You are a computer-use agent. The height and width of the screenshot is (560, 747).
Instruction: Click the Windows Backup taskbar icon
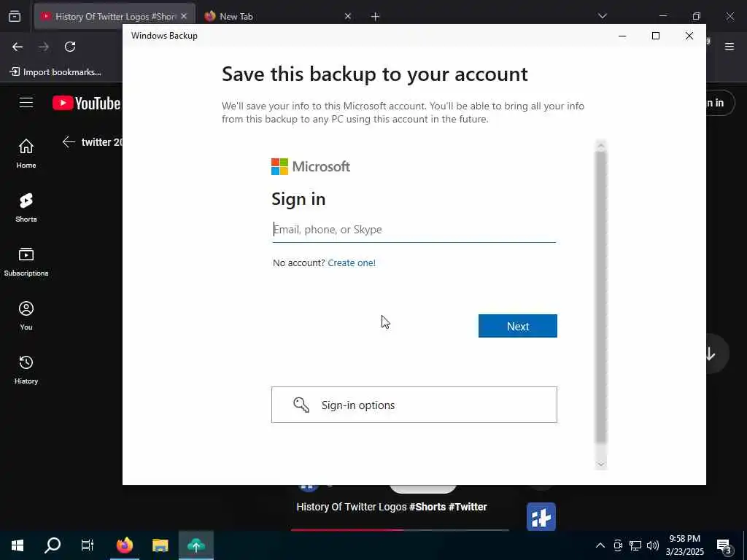tap(196, 545)
